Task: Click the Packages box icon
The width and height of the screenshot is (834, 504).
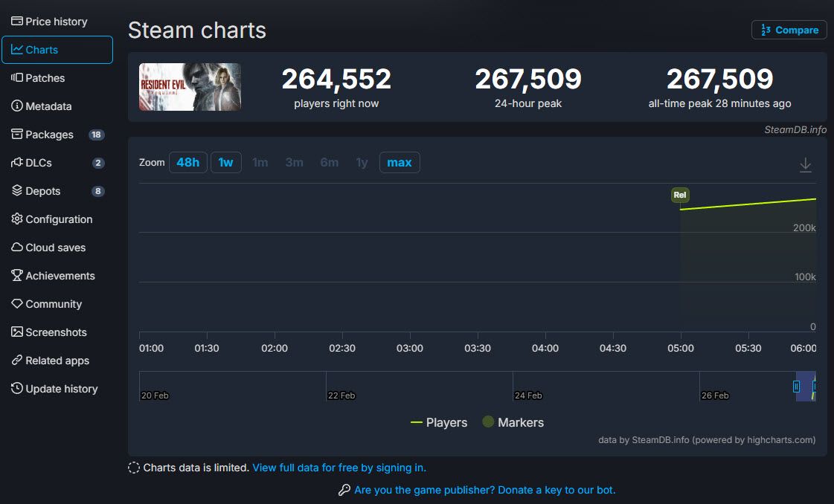Action: tap(17, 135)
